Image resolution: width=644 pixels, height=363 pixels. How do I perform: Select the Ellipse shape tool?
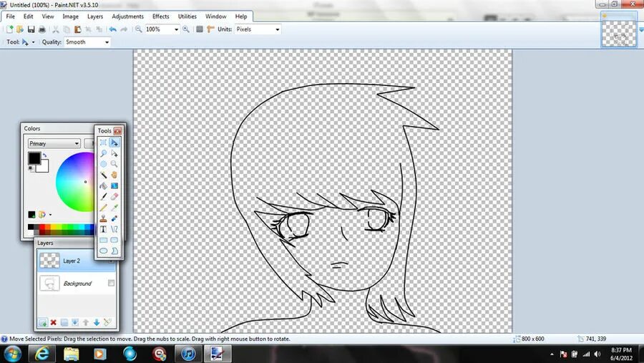(104, 251)
